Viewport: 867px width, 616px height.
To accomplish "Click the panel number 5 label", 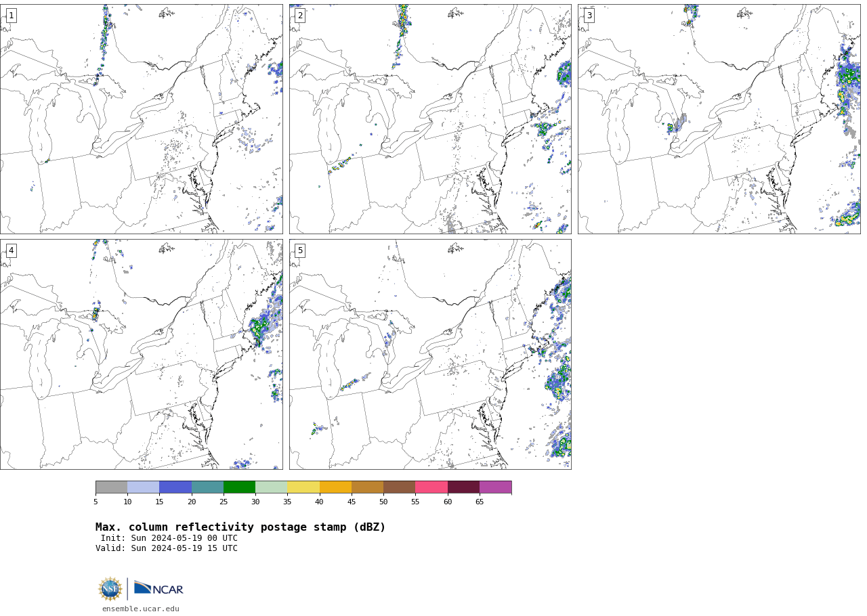I will coord(300,250).
